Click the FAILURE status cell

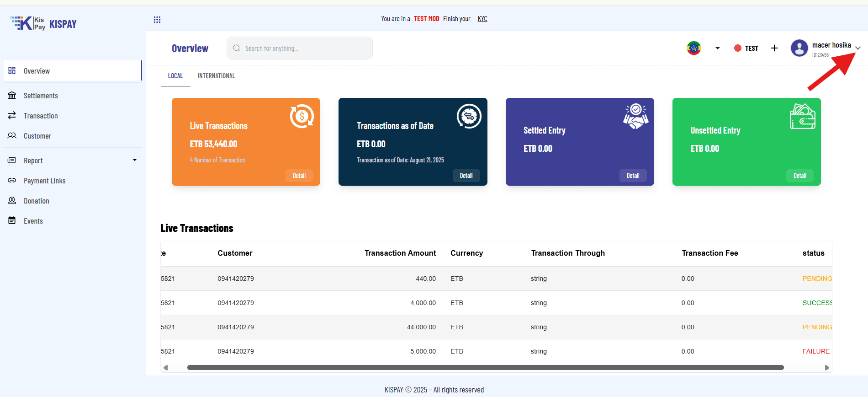pos(816,351)
